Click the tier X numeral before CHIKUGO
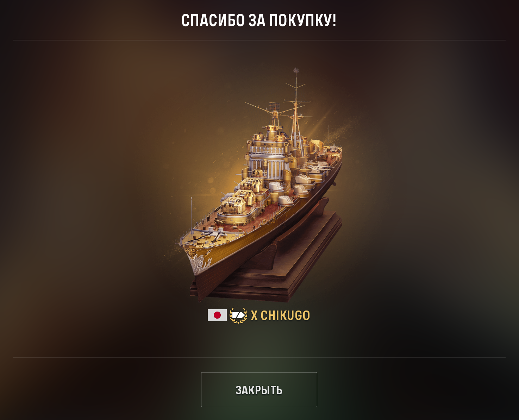 tap(254, 315)
